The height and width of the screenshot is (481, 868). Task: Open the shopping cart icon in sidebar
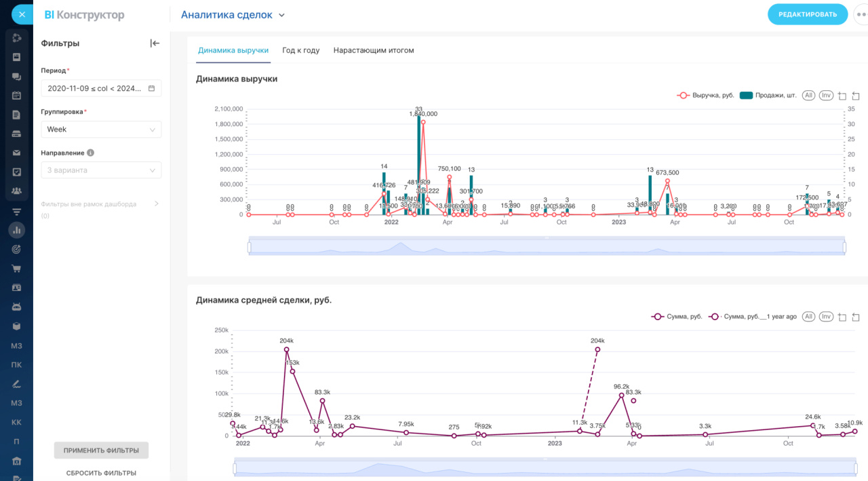pyautogui.click(x=16, y=269)
